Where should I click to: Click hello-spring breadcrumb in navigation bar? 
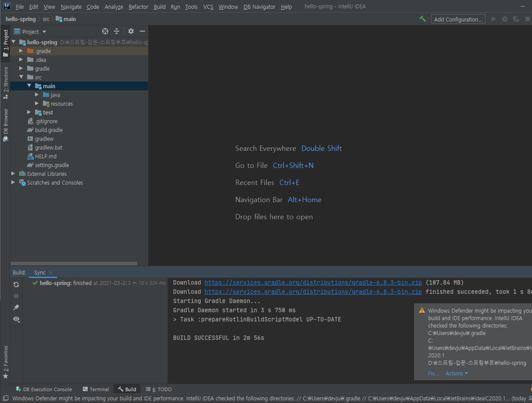[x=21, y=19]
